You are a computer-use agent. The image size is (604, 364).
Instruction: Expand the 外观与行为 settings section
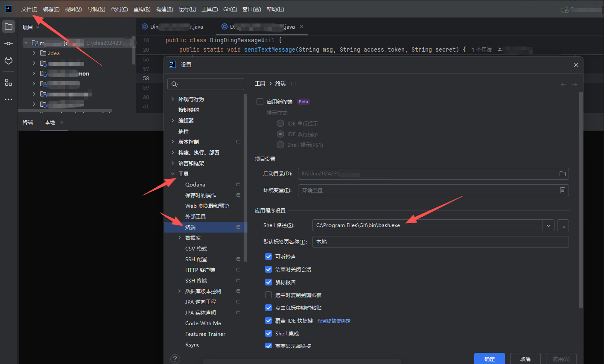tap(173, 99)
